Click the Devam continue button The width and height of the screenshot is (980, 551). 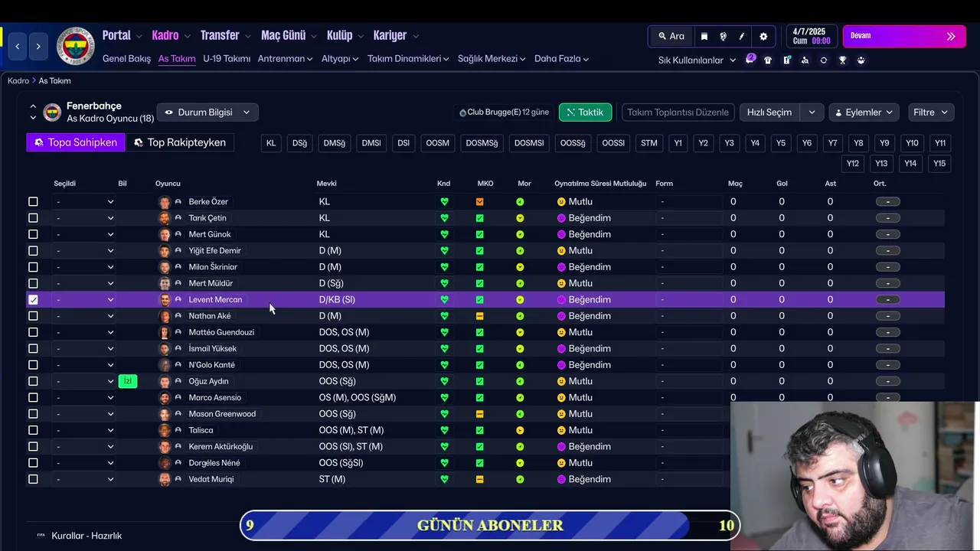tap(904, 36)
